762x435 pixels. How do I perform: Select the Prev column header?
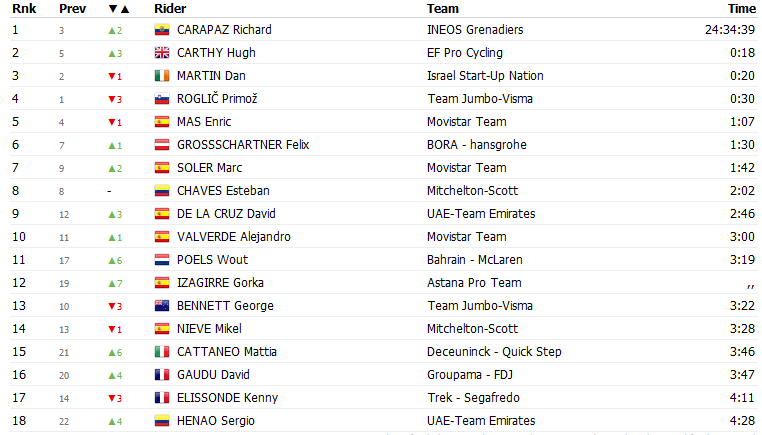[x=72, y=9]
